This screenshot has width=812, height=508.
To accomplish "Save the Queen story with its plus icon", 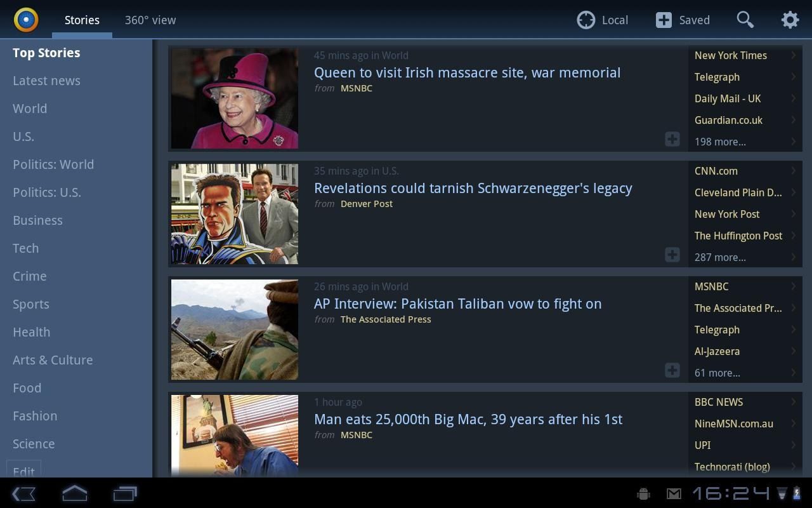I will pos(672,139).
